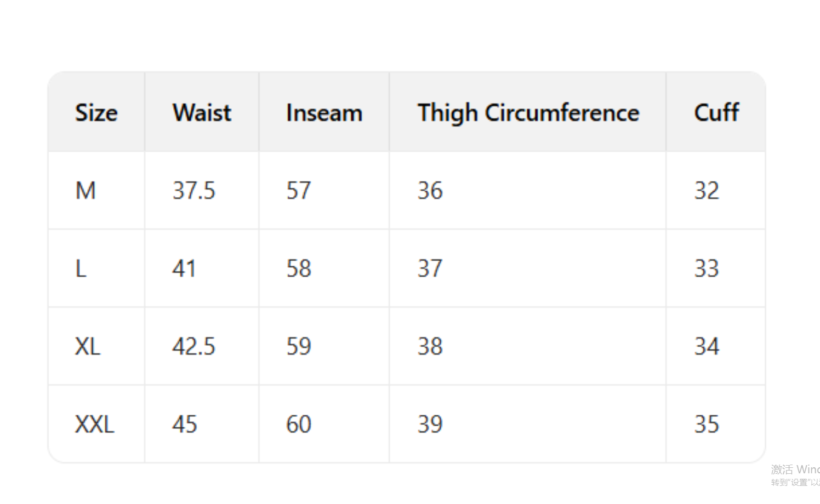Click the Windows activation watermark text
The image size is (820, 504).
tap(795, 469)
